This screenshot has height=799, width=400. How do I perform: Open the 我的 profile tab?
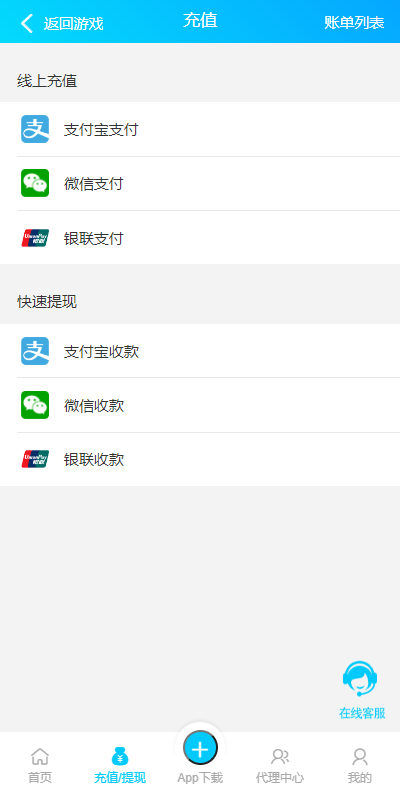360,765
